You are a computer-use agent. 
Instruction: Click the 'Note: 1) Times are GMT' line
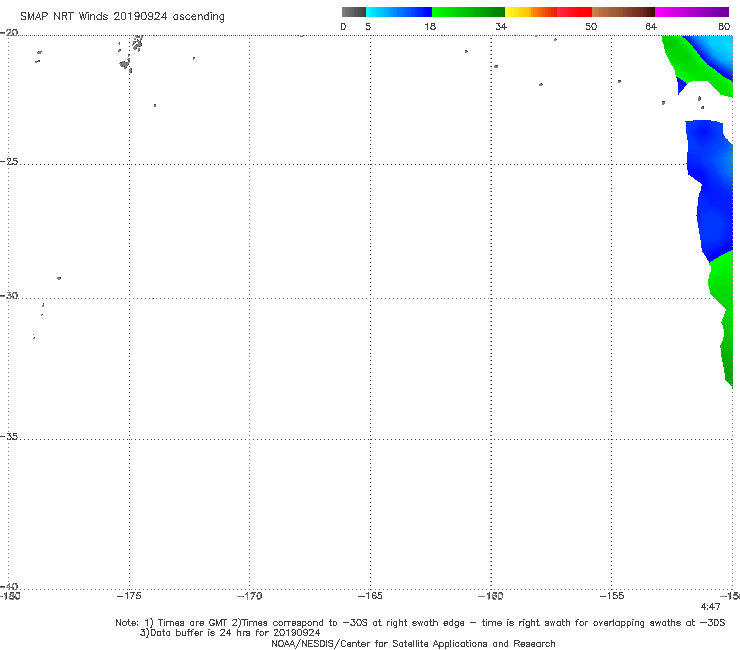pyautogui.click(x=420, y=623)
